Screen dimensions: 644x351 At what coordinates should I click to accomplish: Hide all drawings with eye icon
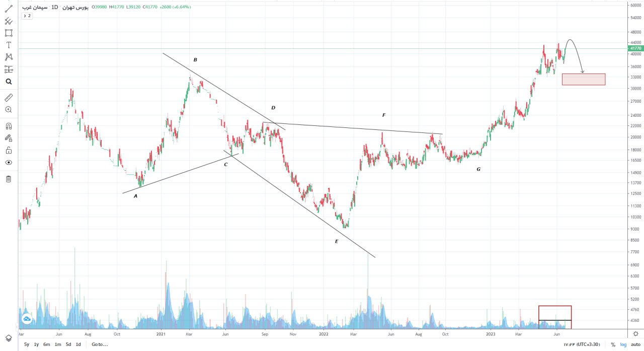pos(9,162)
